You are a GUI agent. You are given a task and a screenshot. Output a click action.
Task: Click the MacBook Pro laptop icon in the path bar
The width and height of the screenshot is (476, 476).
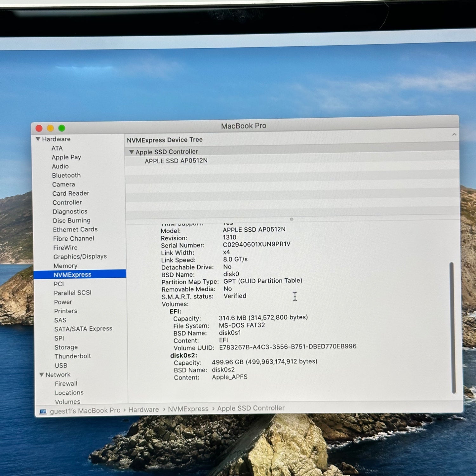click(43, 412)
